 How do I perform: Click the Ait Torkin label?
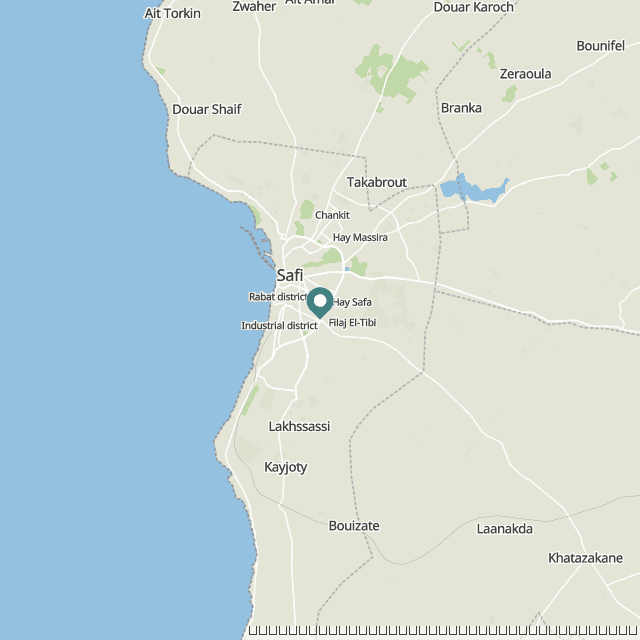click(x=173, y=13)
